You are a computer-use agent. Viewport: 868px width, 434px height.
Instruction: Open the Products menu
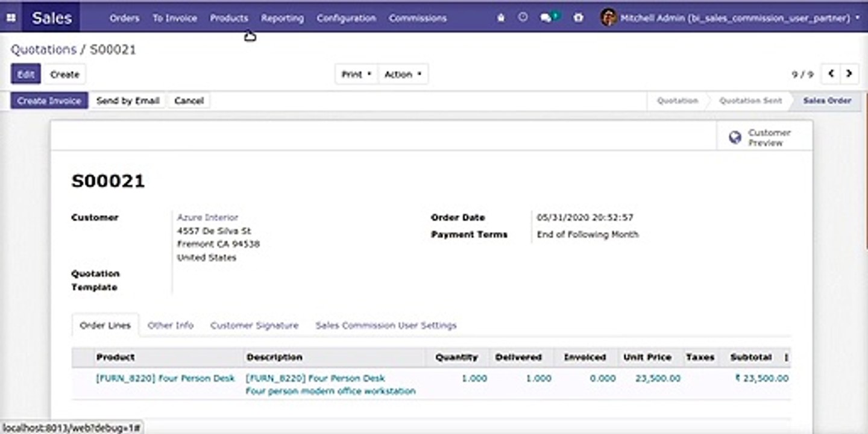[229, 18]
